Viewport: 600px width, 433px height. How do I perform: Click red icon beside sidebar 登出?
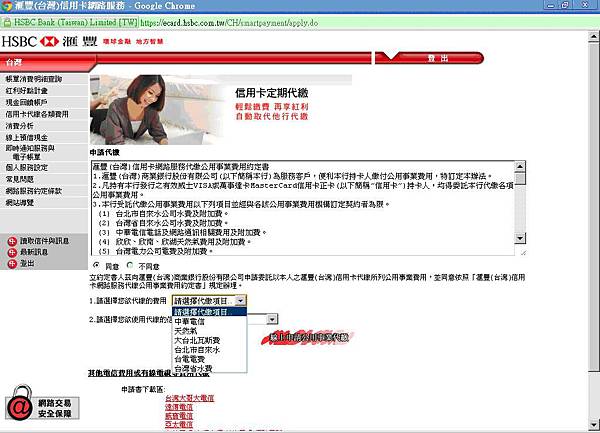point(12,264)
